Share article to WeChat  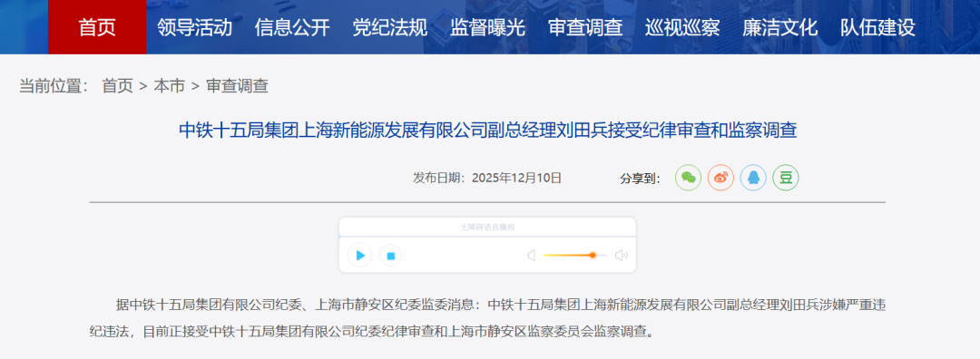(688, 178)
